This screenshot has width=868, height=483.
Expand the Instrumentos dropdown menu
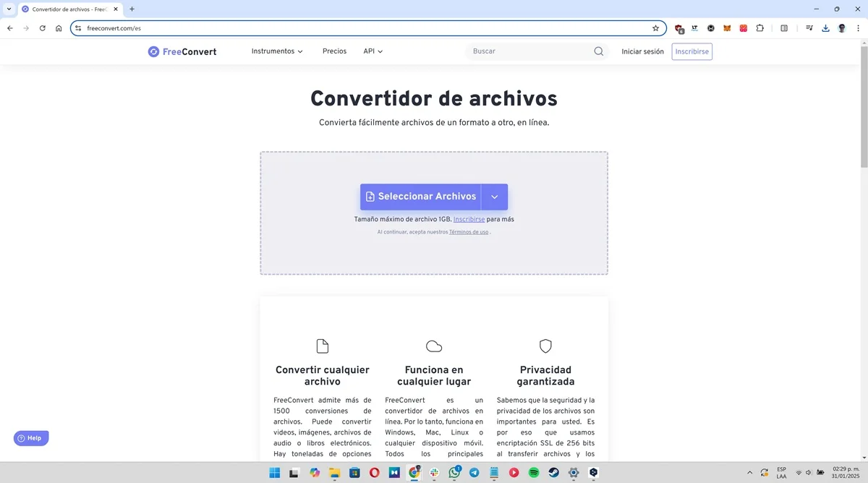pyautogui.click(x=277, y=51)
